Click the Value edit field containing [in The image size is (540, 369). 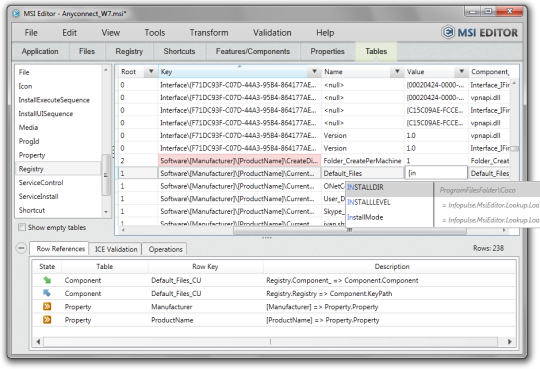[436, 173]
